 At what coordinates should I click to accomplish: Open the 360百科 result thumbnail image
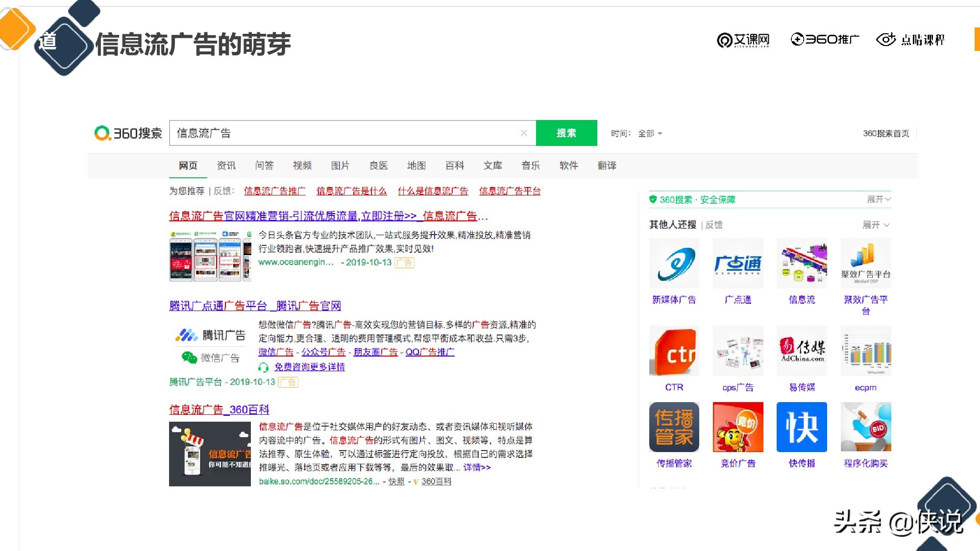click(x=210, y=454)
